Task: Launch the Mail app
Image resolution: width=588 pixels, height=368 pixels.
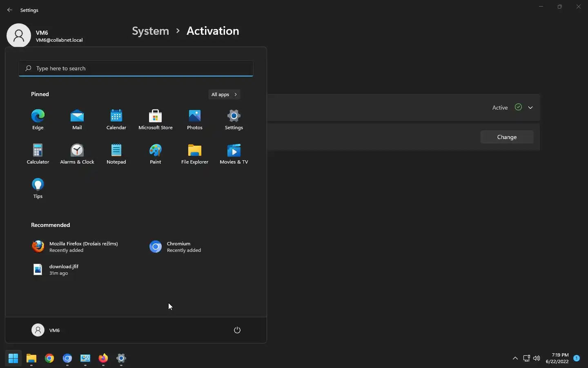Action: (x=77, y=119)
